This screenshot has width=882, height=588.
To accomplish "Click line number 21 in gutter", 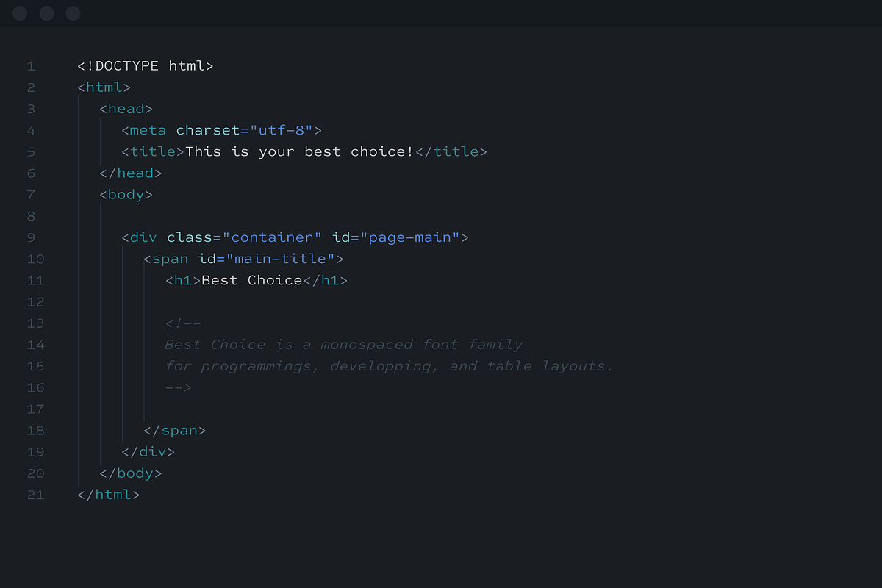I will (35, 495).
